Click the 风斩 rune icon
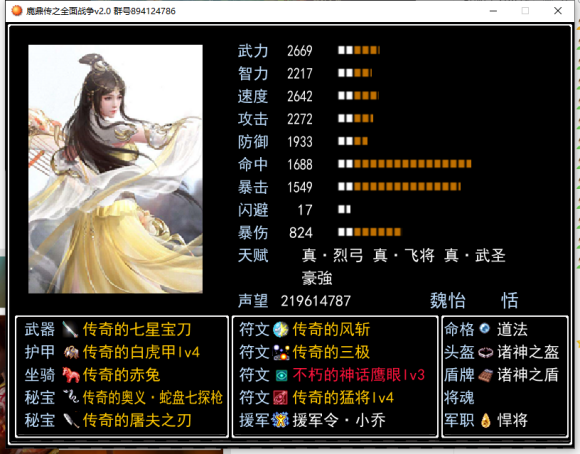The width and height of the screenshot is (580, 454). pyautogui.click(x=281, y=329)
